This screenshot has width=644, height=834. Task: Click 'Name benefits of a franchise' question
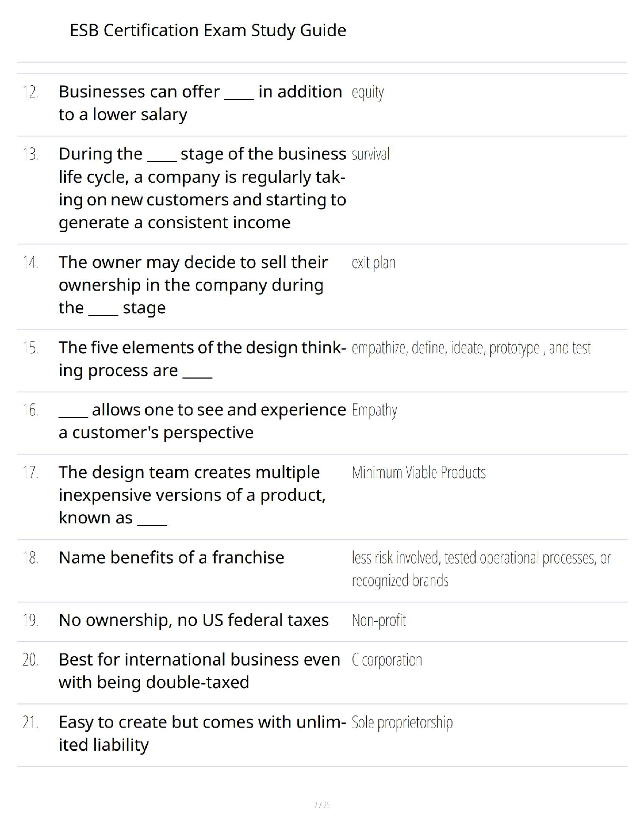(172, 558)
